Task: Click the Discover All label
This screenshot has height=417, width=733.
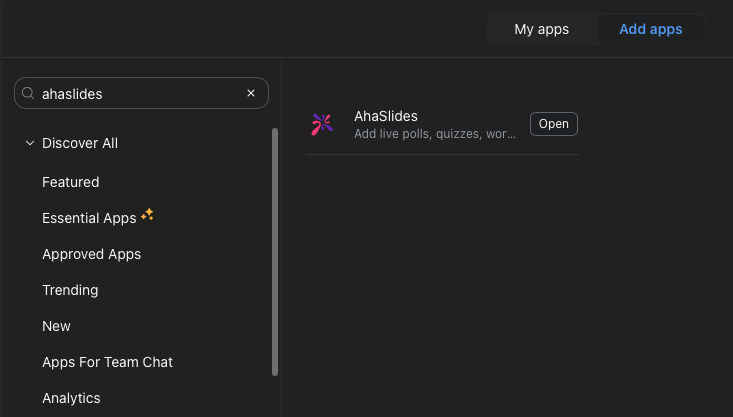Action: pyautogui.click(x=80, y=143)
